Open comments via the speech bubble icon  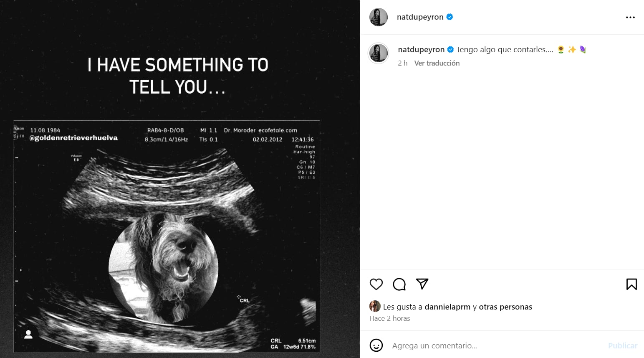pos(399,284)
